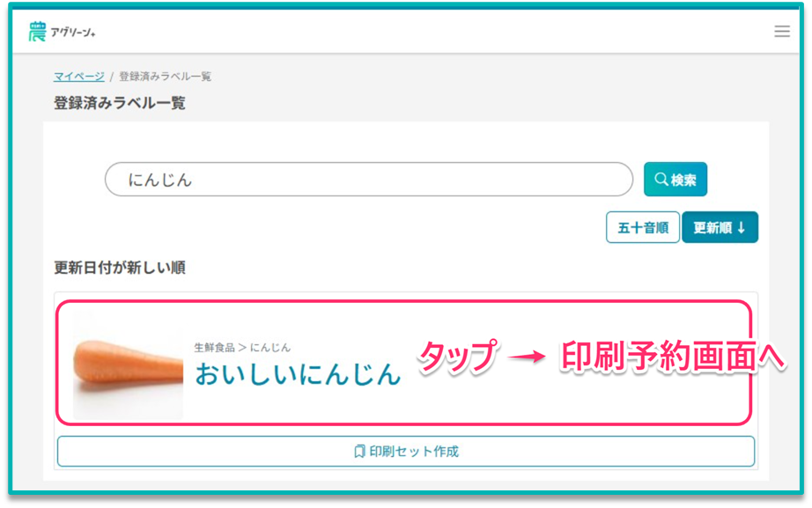Image resolution: width=812 pixels, height=508 pixels.
Task: Click the 登録済みラベル一覧 page heading
Action: coord(120,103)
